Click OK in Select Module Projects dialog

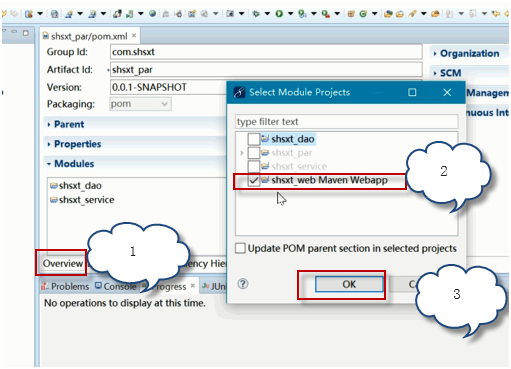point(349,284)
